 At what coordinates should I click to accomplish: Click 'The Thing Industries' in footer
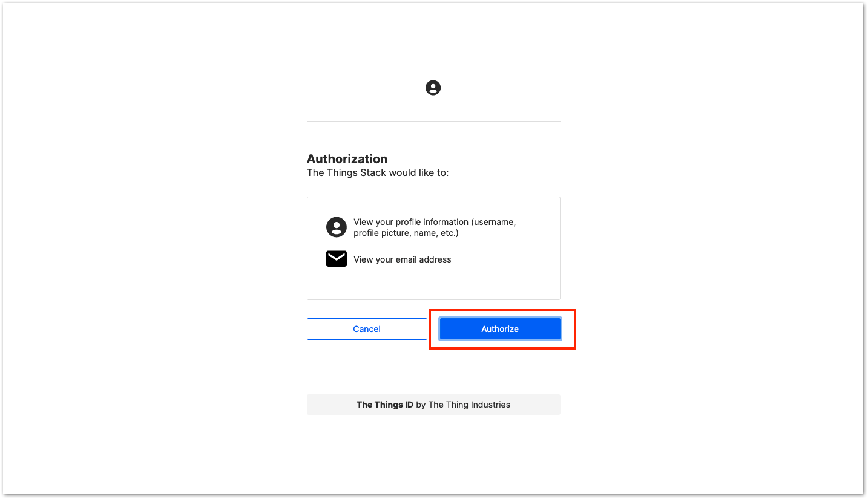tap(469, 405)
